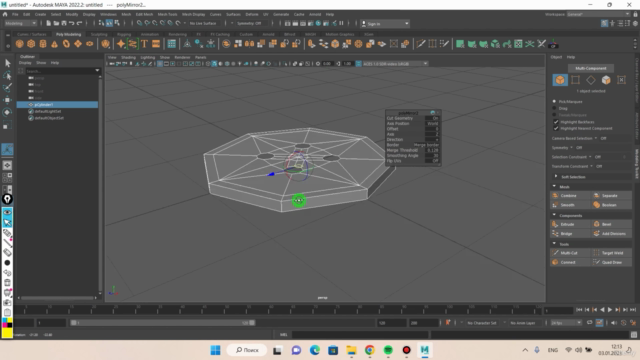Image resolution: width=640 pixels, height=360 pixels.
Task: Click the Save Scene icon
Action: coord(64,23)
